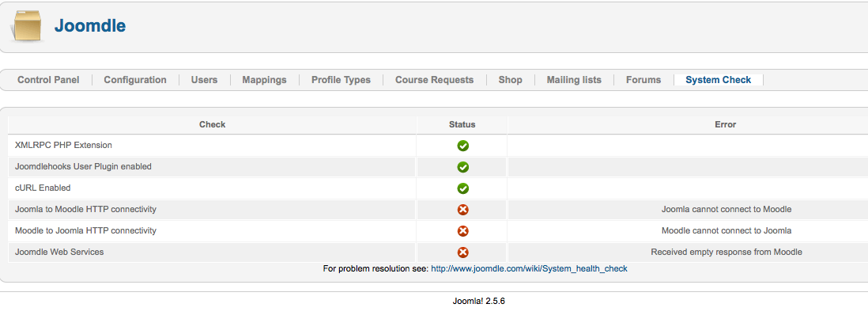
Task: Switch to the Configuration tab
Action: click(x=135, y=80)
